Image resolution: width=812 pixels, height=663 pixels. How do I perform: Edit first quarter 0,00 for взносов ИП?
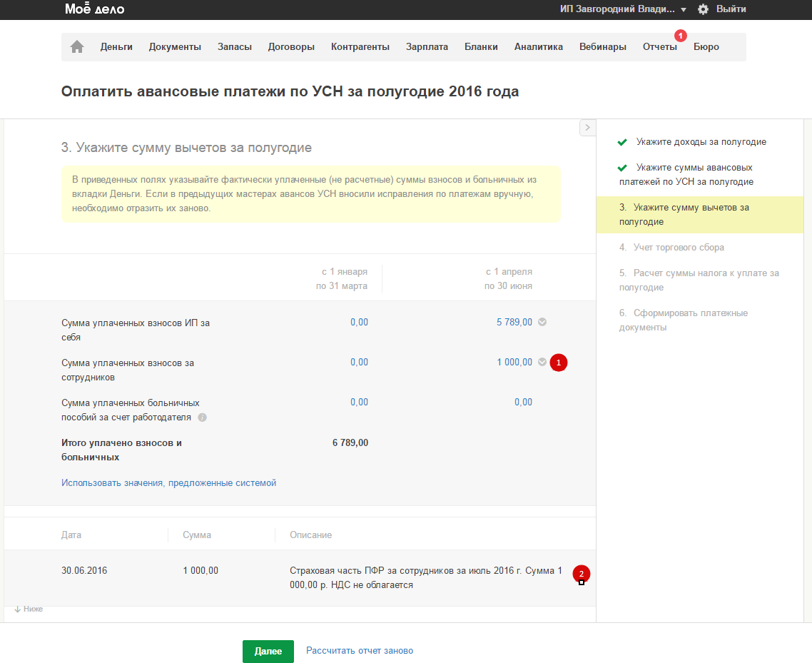359,323
